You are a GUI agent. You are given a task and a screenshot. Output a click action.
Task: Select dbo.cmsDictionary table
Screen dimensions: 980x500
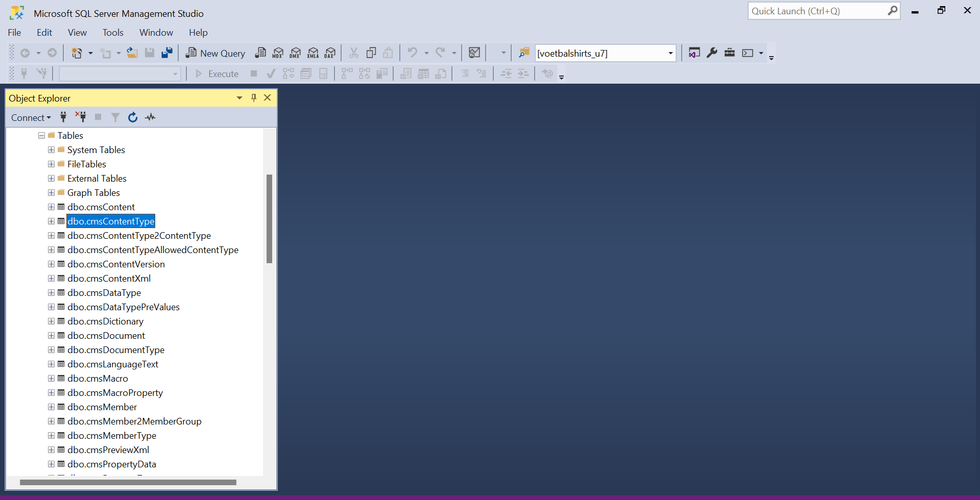(x=105, y=321)
